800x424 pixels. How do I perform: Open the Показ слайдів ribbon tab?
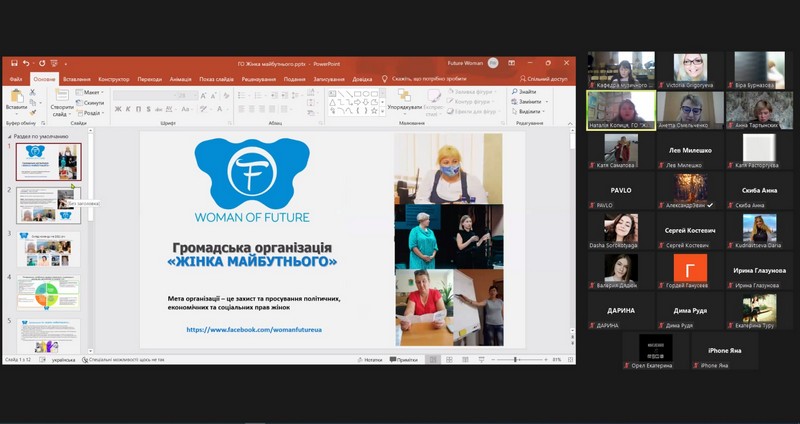coord(216,79)
